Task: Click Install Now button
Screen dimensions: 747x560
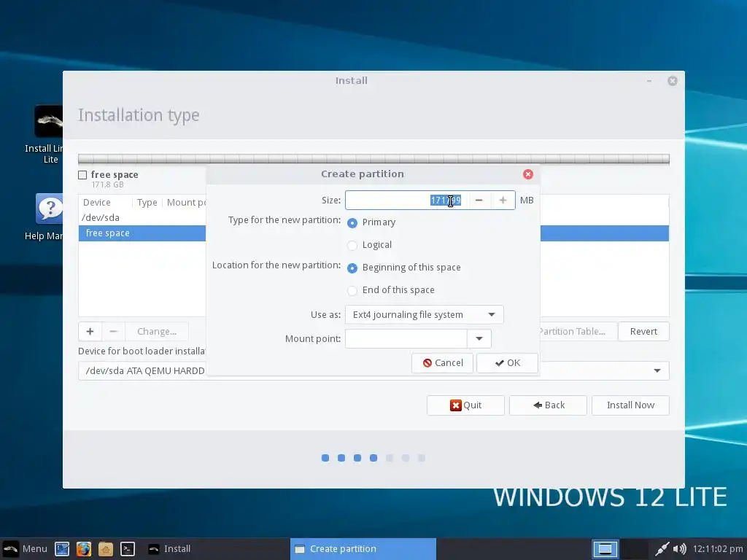Action: click(630, 405)
